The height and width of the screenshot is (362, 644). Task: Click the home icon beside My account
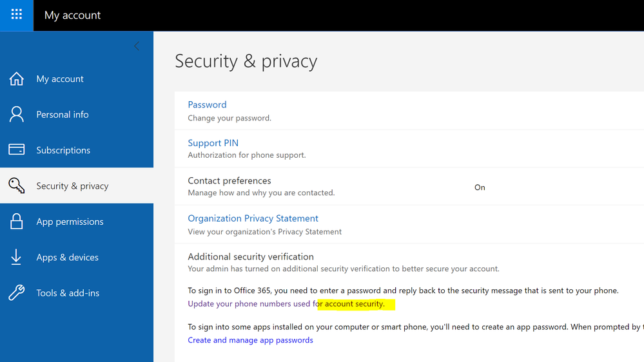pos(17,79)
